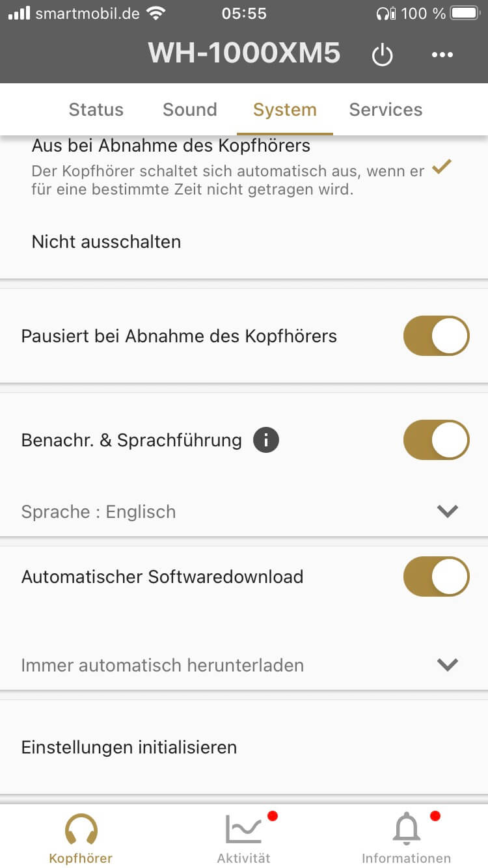Tap Einstellungen initialisieren
The image size is (488, 868).
[x=129, y=747]
